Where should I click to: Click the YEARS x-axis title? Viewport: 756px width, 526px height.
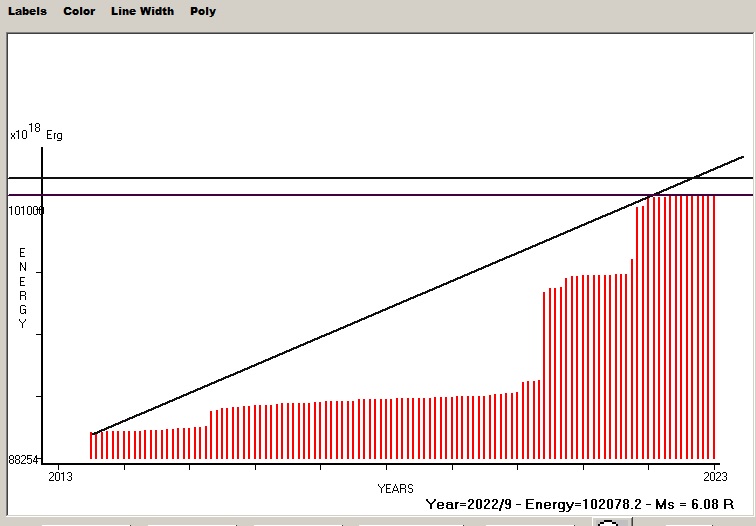[396, 488]
